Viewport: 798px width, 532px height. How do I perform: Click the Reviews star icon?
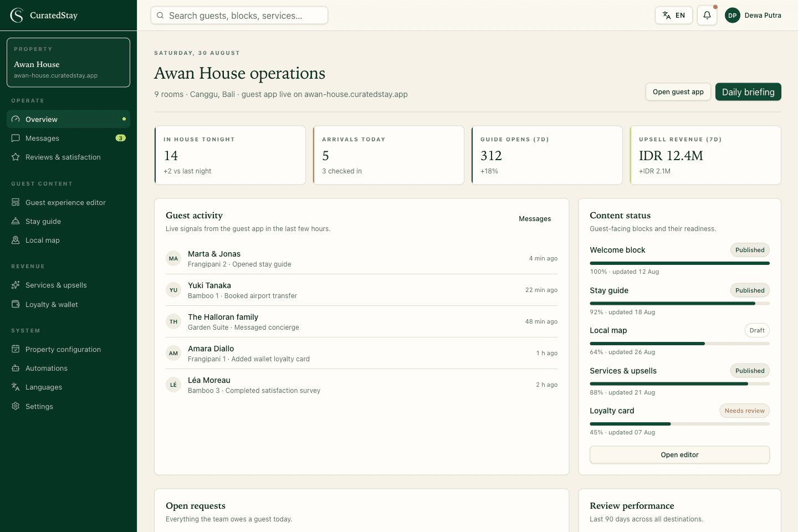(16, 157)
